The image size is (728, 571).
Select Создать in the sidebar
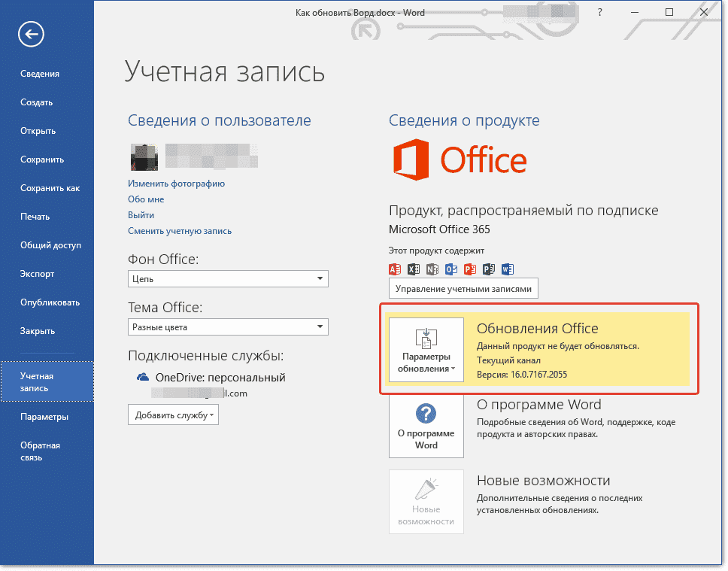coord(37,102)
